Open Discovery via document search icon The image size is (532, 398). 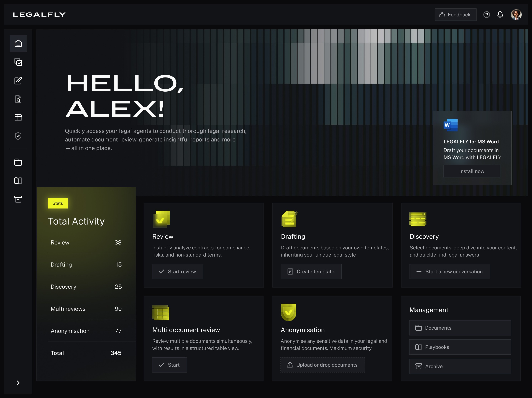18,99
